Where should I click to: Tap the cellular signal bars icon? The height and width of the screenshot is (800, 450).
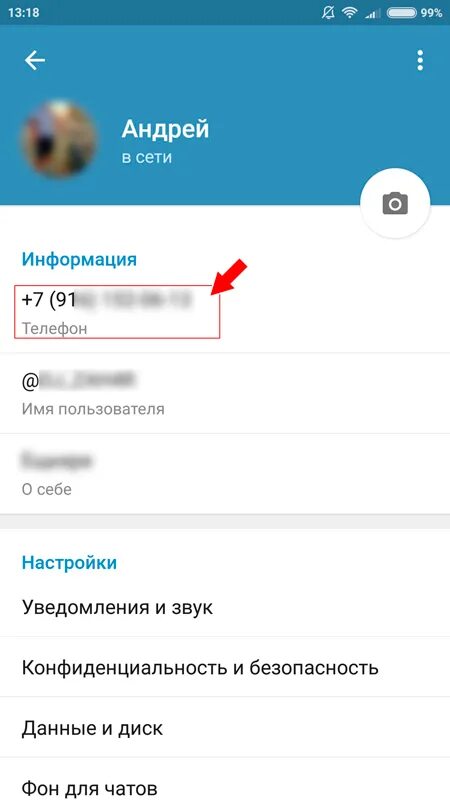tap(372, 13)
